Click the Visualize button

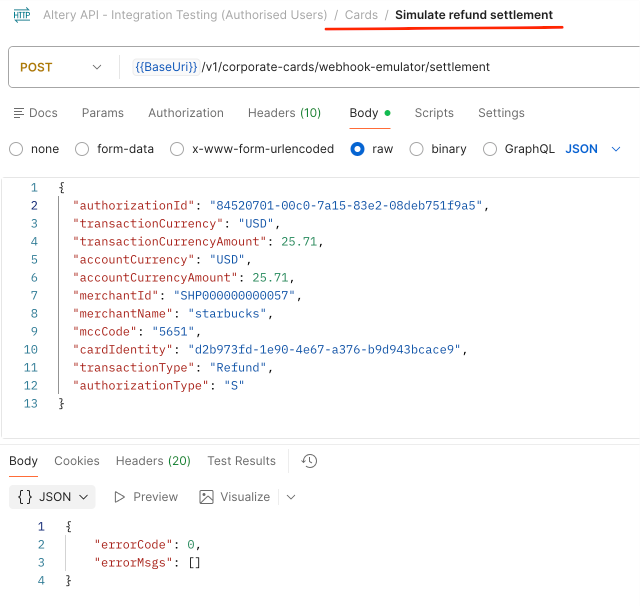(234, 497)
